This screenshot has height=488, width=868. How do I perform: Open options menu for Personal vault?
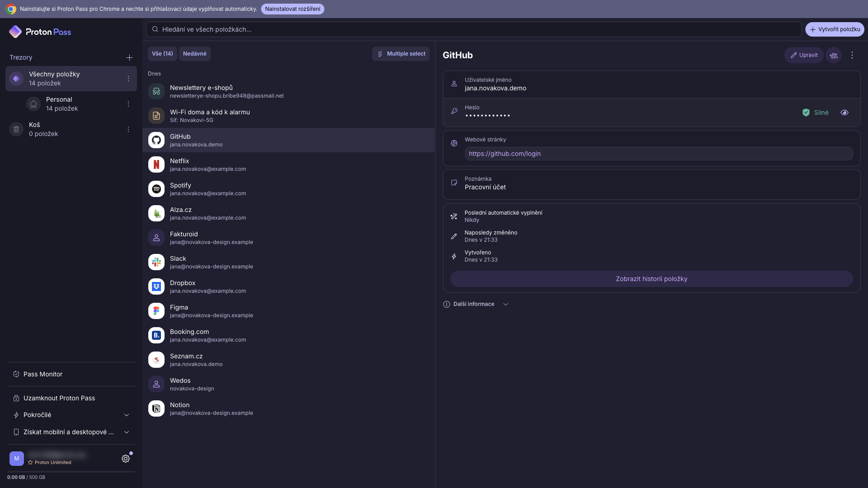coord(128,104)
